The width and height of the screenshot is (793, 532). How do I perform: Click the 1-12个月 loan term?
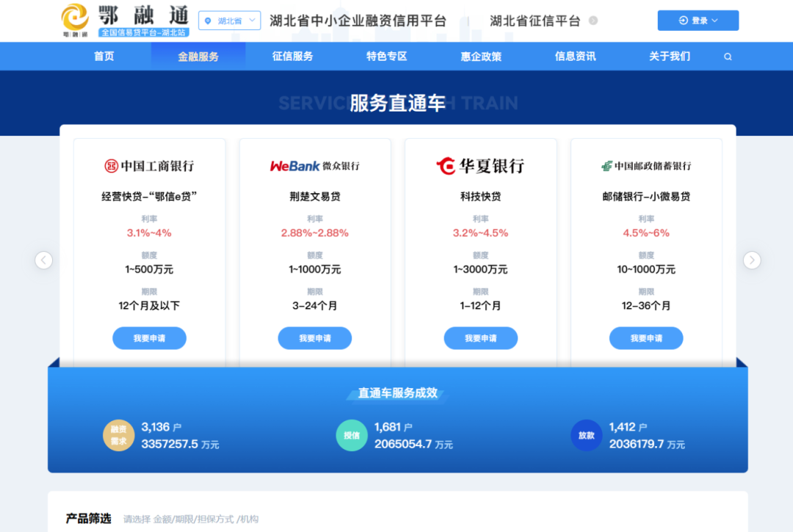[480, 306]
